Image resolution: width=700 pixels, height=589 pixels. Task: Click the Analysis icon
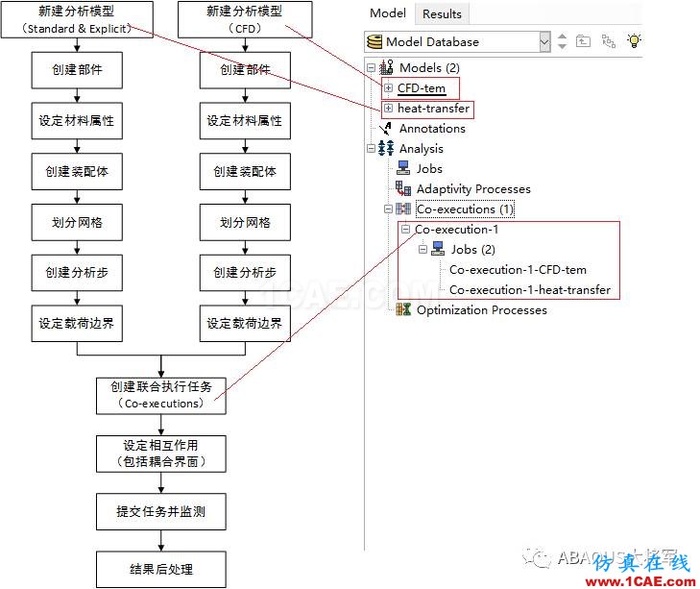386,148
